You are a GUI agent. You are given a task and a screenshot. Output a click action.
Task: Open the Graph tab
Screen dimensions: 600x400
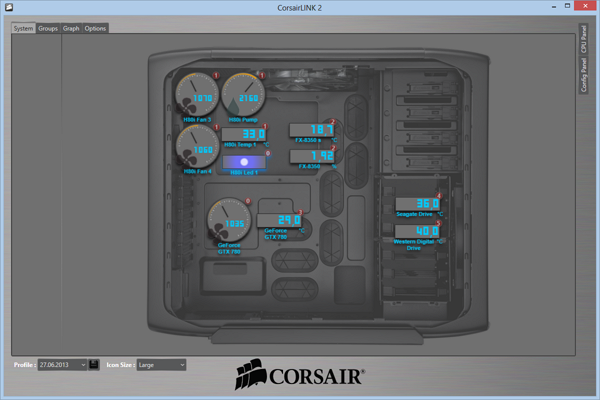click(x=71, y=28)
